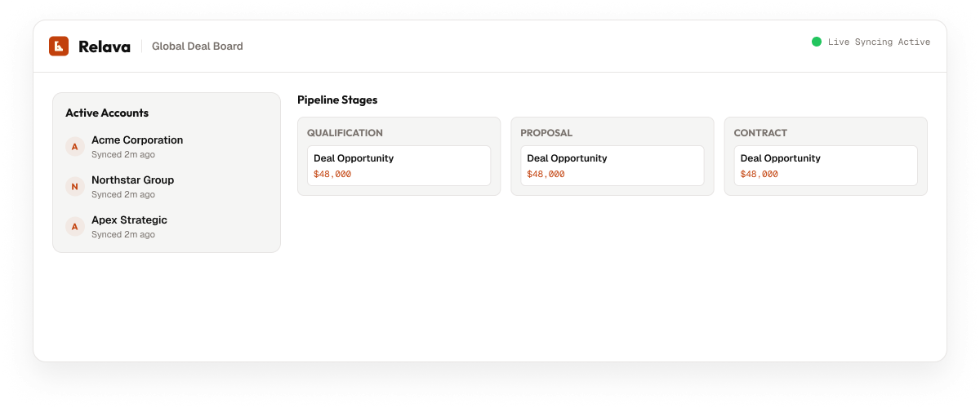
Task: Click the PROPOSAL stage header
Action: (546, 133)
